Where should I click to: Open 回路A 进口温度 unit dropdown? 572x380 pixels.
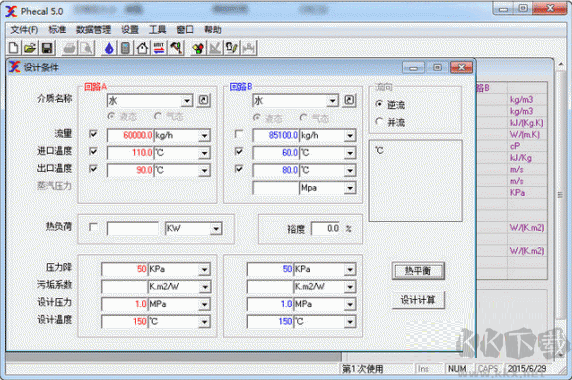204,153
